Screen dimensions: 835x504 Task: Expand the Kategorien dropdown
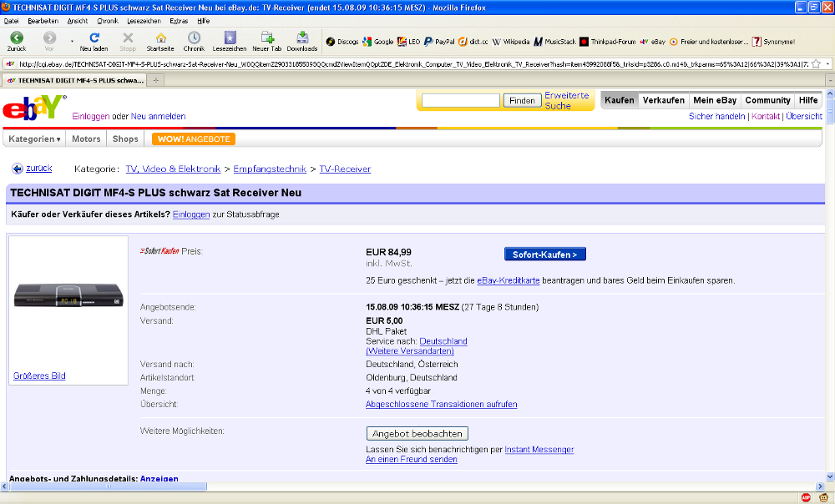(34, 139)
